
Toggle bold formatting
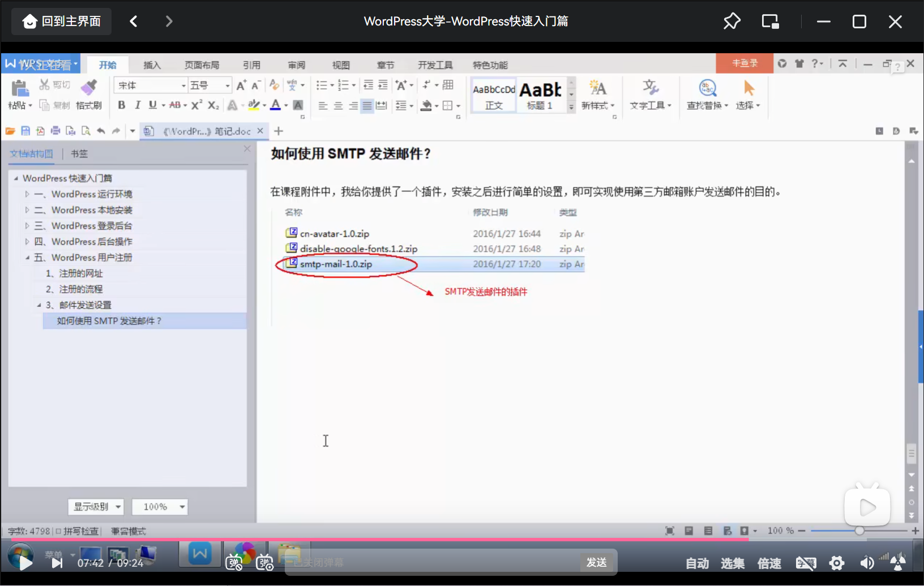(x=121, y=105)
